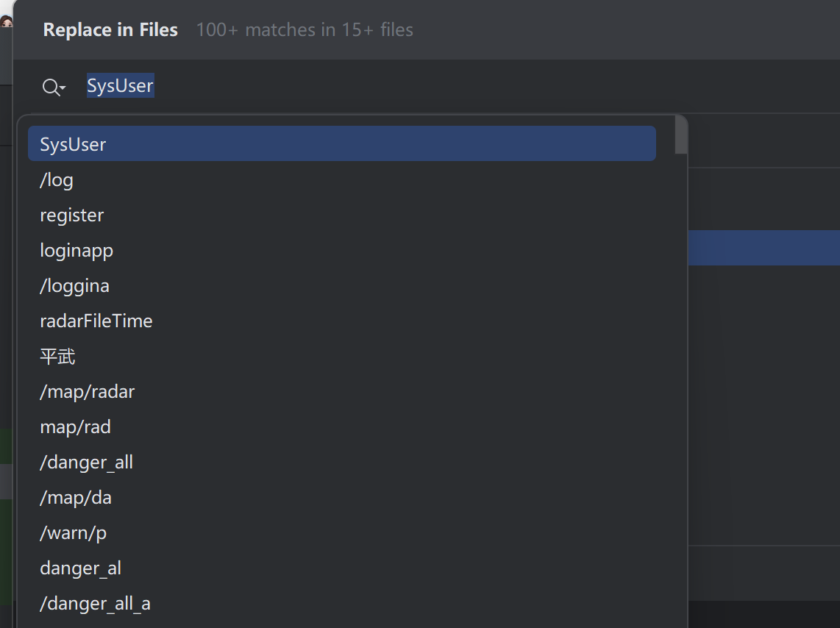Choose the /log history entry
Viewport: 840px width, 628px height.
(x=342, y=179)
